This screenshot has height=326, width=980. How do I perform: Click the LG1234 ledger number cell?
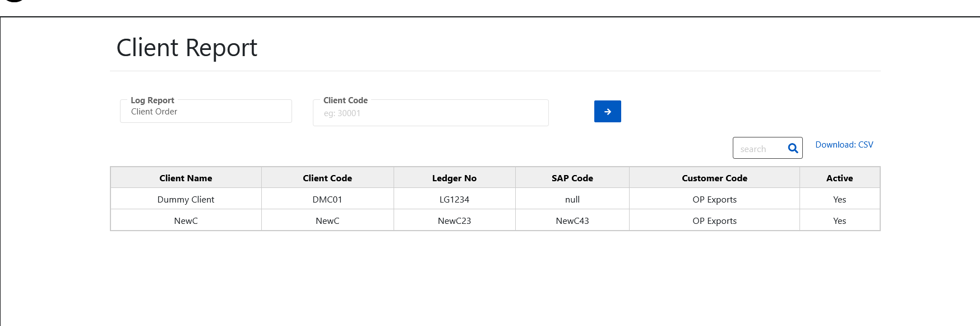click(454, 199)
